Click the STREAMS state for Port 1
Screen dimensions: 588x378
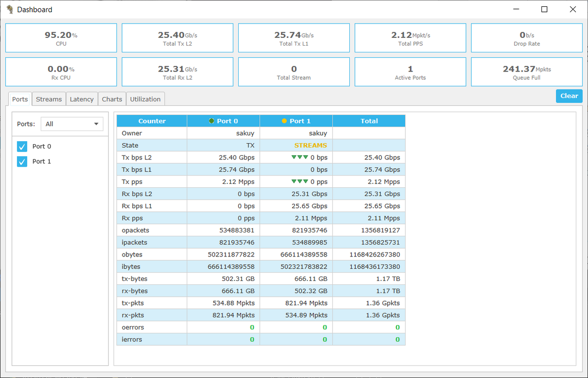[310, 145]
